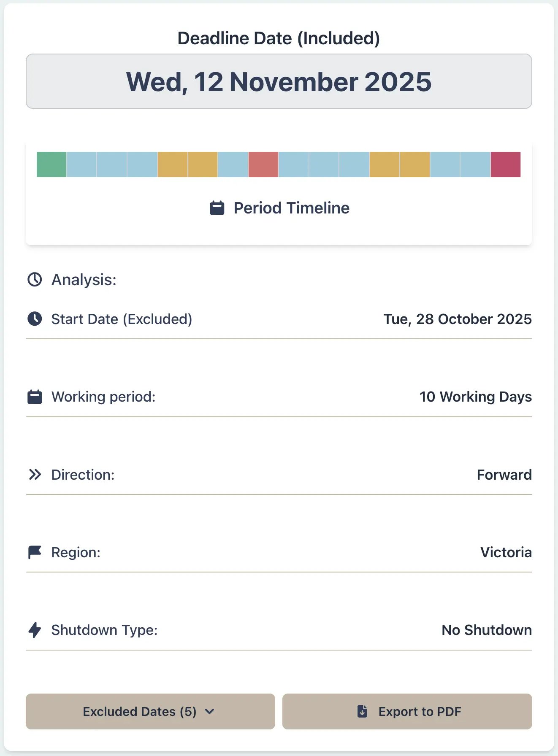Click the 10 Working Days value

[x=475, y=397]
